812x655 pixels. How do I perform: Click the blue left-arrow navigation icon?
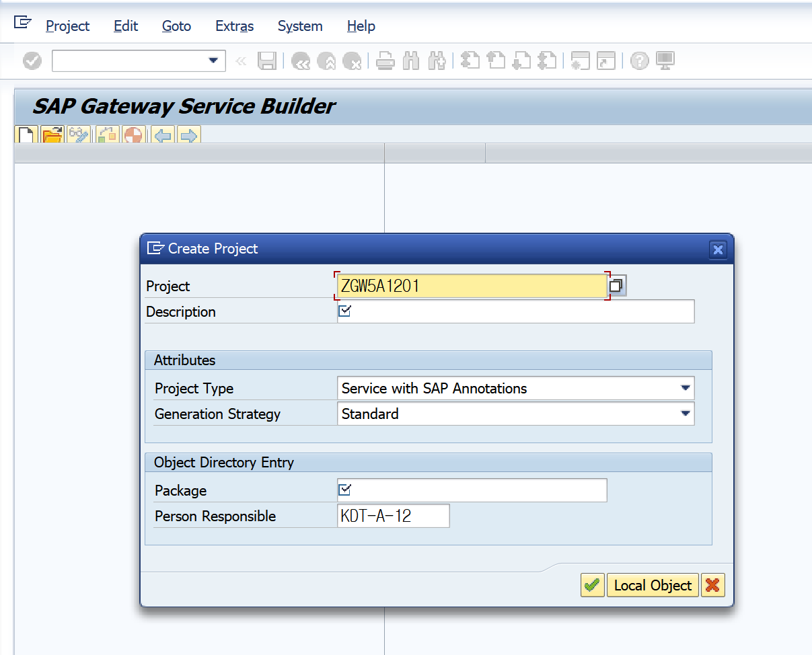click(x=162, y=135)
